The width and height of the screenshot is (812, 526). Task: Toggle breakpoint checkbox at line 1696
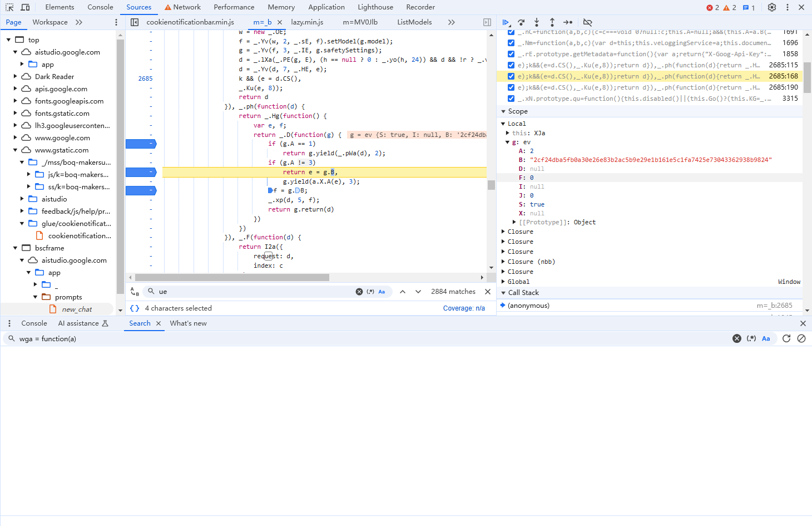(x=511, y=43)
